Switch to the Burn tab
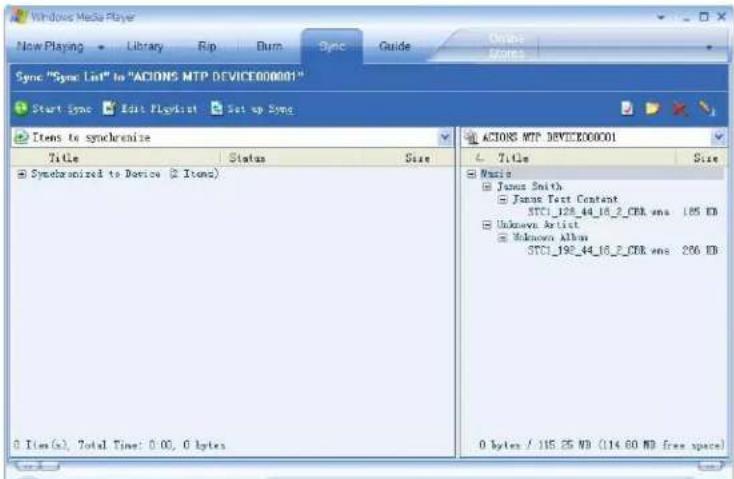Viewport: 734px width, 479px height. coord(269,46)
